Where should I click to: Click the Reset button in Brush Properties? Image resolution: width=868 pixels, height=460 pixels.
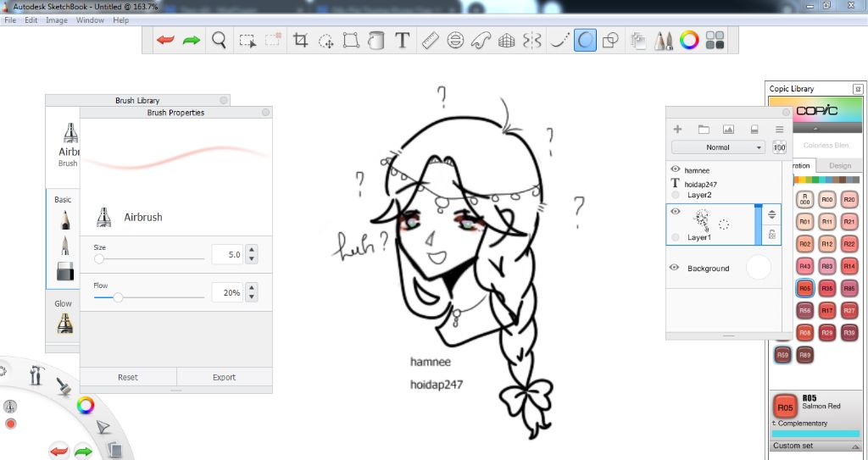pos(128,377)
